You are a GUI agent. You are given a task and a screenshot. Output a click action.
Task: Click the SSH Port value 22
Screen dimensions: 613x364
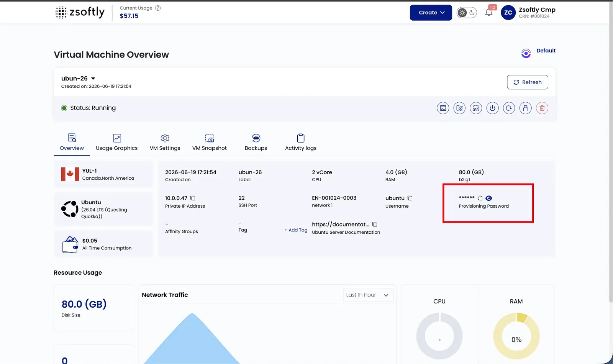pos(242,198)
